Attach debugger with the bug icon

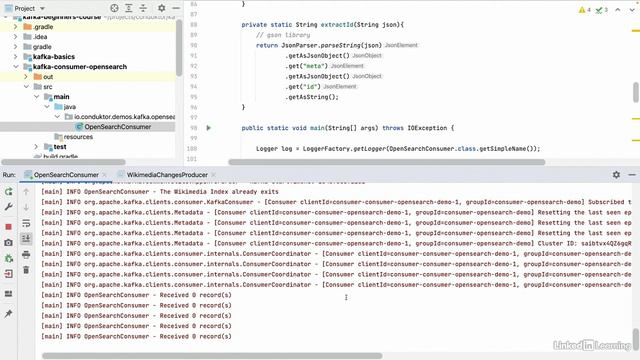coord(9,258)
